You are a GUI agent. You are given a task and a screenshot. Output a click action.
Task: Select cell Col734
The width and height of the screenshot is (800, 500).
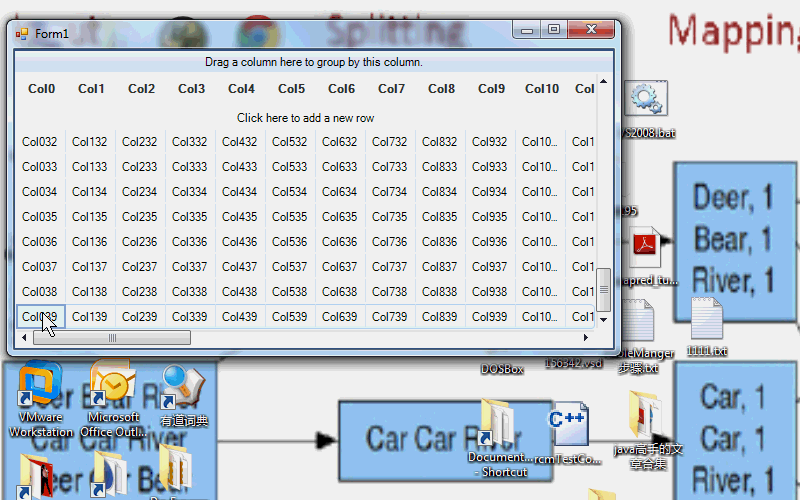click(389, 191)
